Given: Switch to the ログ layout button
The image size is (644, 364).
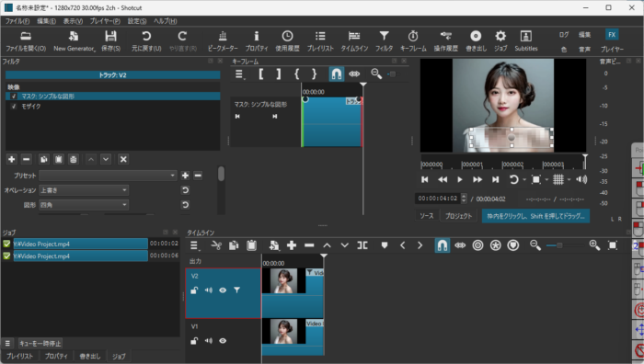Looking at the screenshot, I should tap(564, 35).
